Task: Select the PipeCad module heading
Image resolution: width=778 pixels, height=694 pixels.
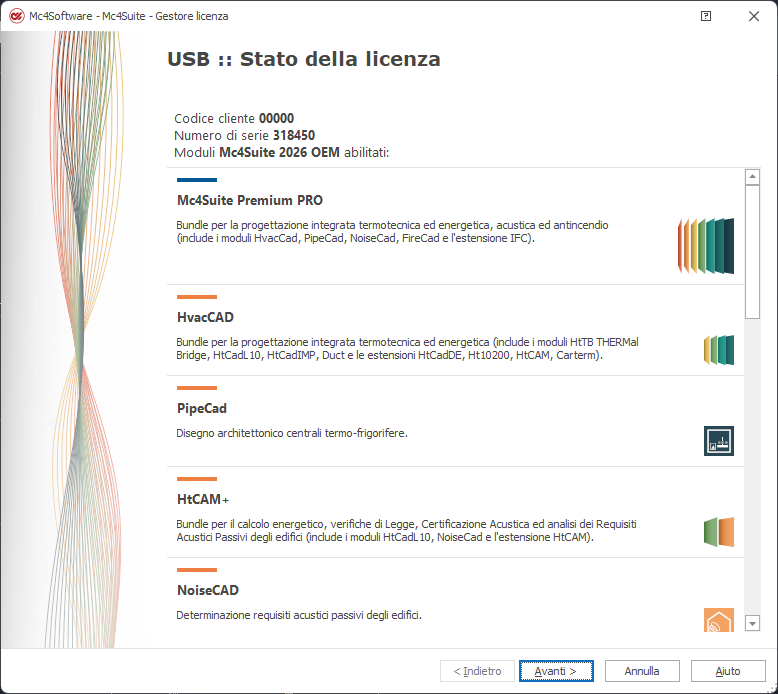Action: pyautogui.click(x=201, y=408)
